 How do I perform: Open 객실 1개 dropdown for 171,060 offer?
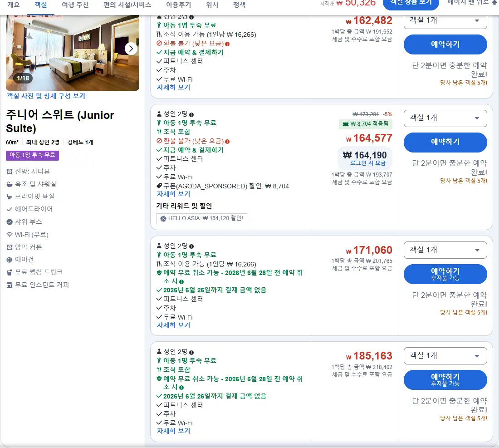click(x=445, y=250)
